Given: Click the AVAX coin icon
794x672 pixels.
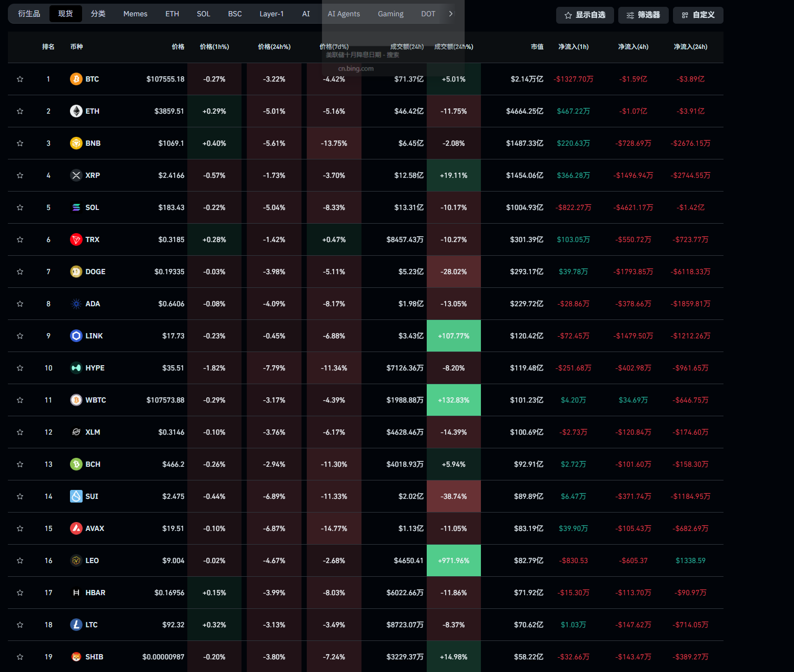Looking at the screenshot, I should pos(76,528).
